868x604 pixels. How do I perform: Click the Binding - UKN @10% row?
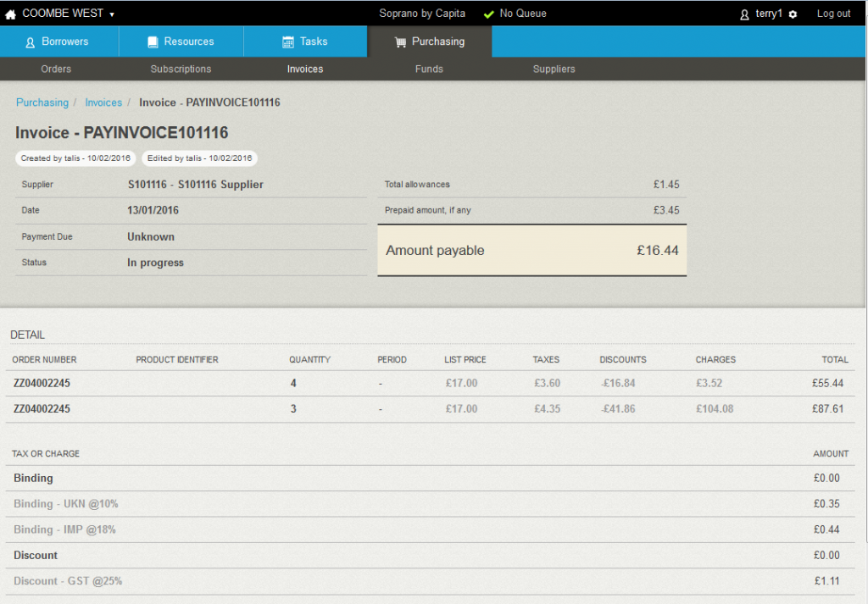coord(66,504)
